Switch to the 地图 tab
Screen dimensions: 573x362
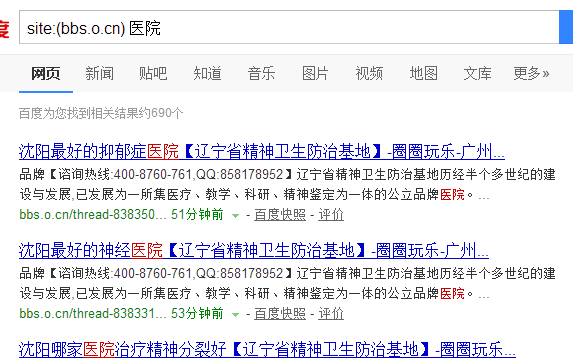pyautogui.click(x=423, y=73)
